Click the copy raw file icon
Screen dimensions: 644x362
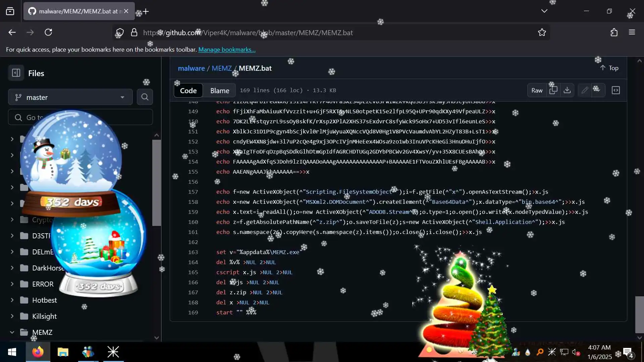[x=553, y=90]
